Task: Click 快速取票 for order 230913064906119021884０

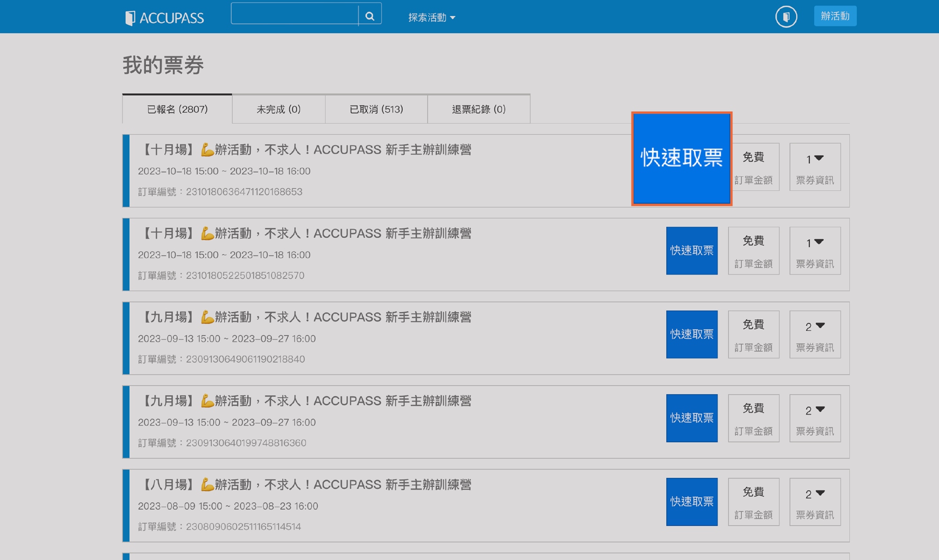Action: tap(692, 334)
